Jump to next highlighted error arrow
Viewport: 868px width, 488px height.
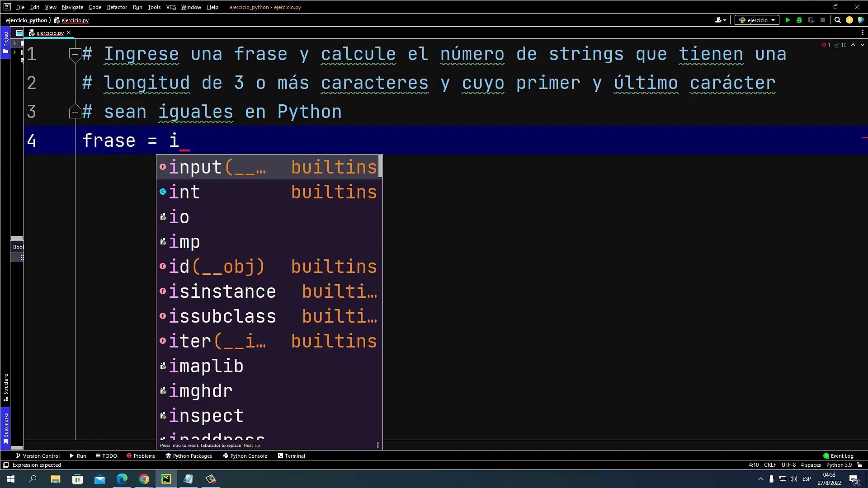(x=862, y=45)
